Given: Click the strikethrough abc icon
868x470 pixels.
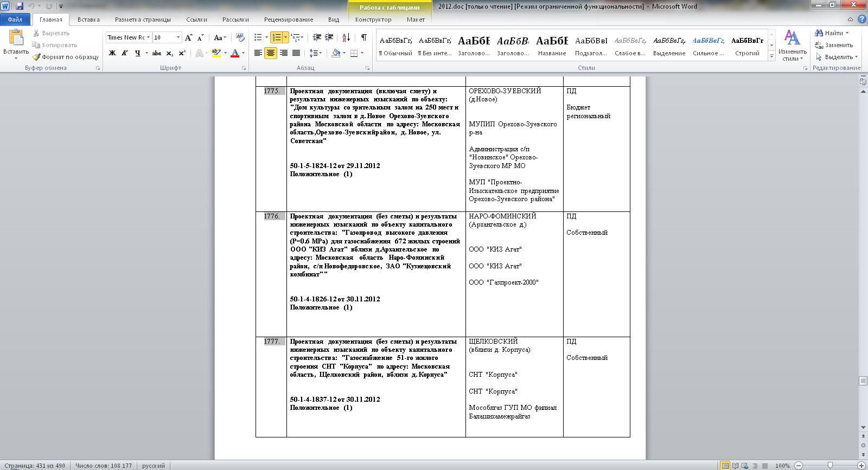Looking at the screenshot, I should click(157, 53).
